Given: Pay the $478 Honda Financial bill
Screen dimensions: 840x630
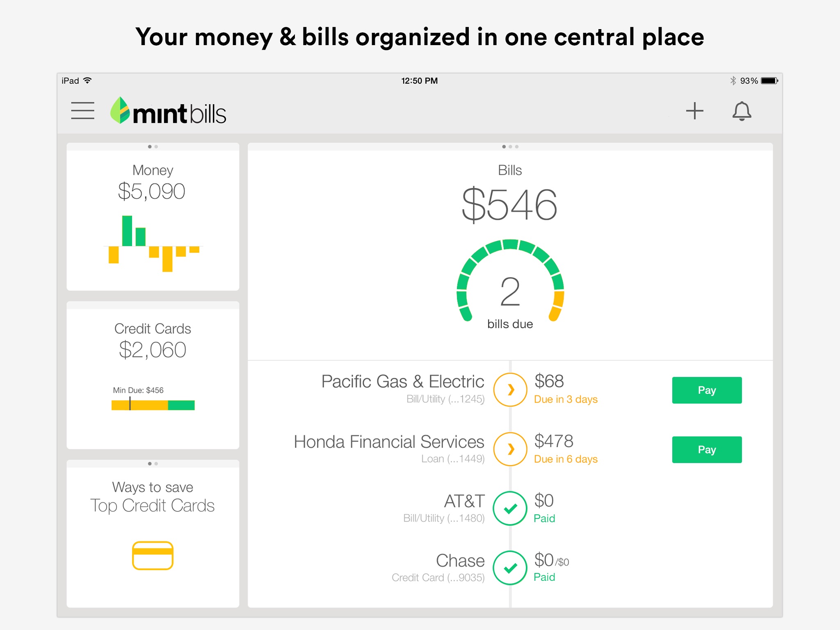Looking at the screenshot, I should [707, 450].
